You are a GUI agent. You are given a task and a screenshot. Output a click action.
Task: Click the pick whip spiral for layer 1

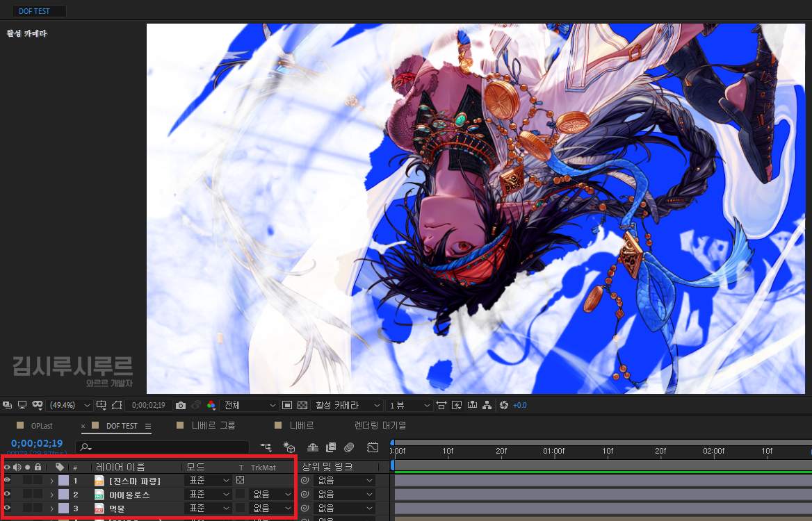pyautogui.click(x=305, y=481)
